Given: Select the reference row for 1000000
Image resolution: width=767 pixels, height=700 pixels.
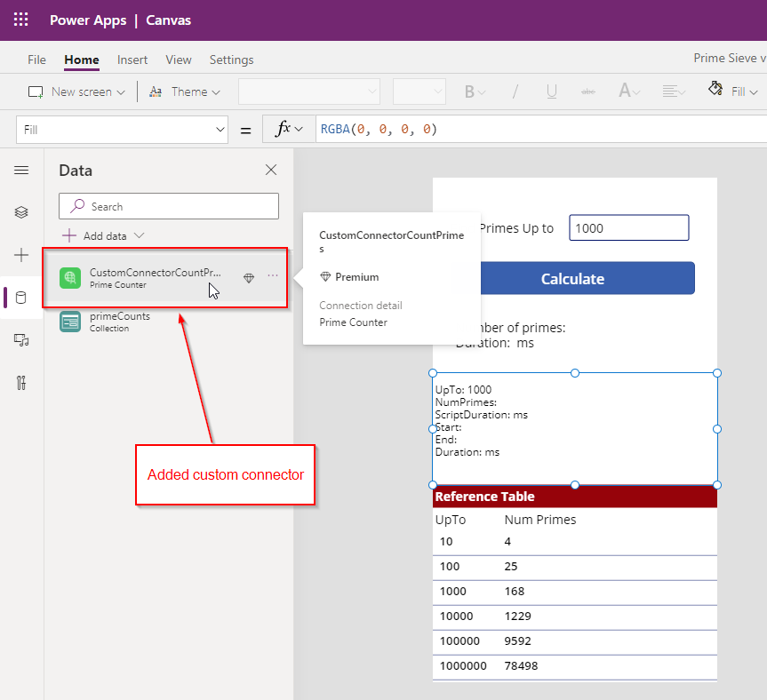Looking at the screenshot, I should point(575,666).
